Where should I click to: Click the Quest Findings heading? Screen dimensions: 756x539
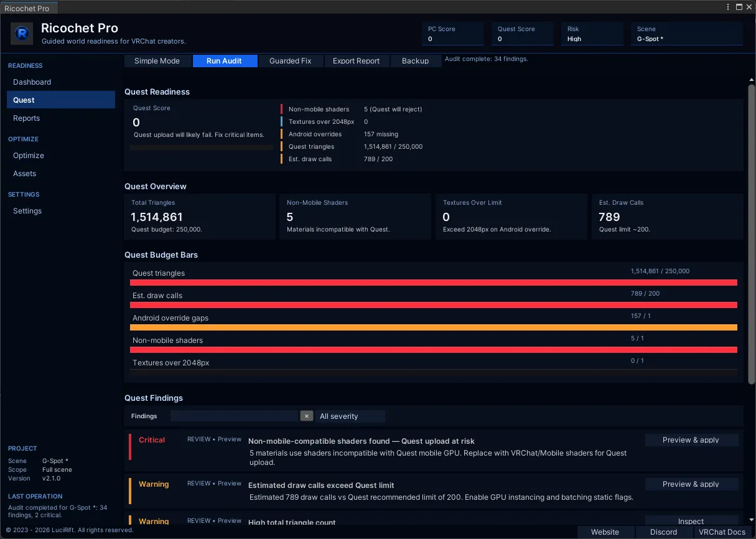(x=154, y=398)
